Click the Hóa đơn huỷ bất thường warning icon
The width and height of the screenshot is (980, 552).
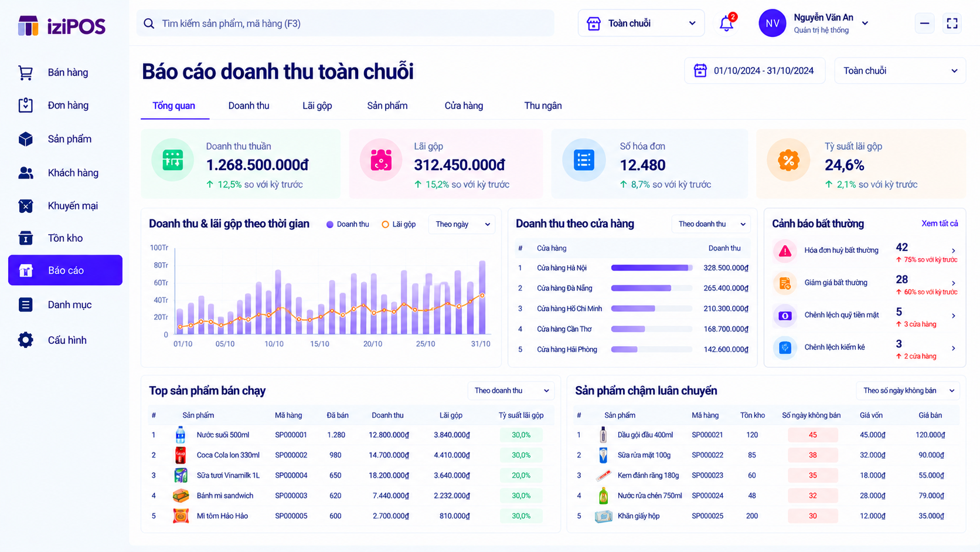pyautogui.click(x=785, y=251)
